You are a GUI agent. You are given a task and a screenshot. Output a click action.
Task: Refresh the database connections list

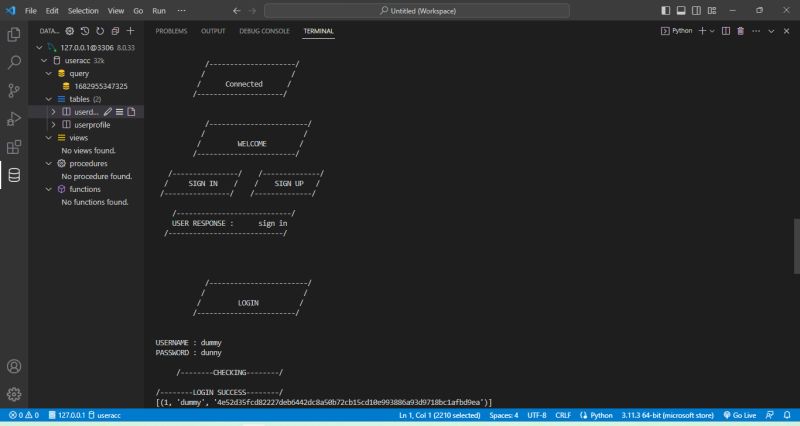[x=100, y=31]
